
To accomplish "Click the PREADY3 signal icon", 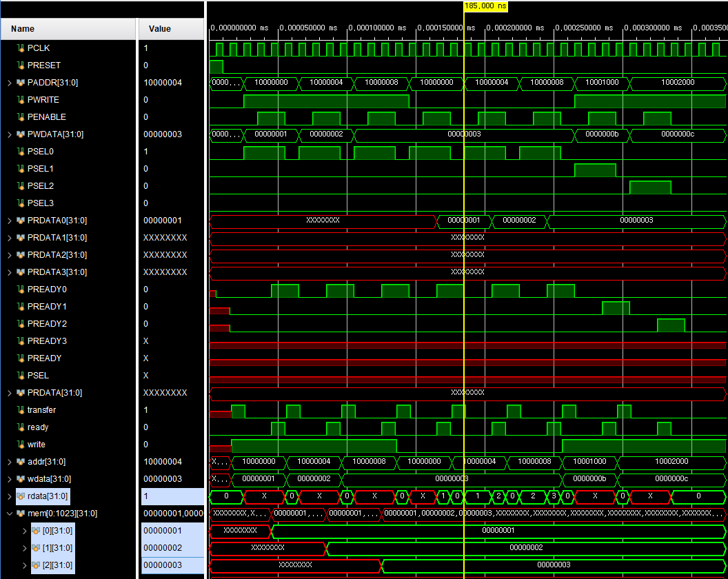I will tap(21, 341).
